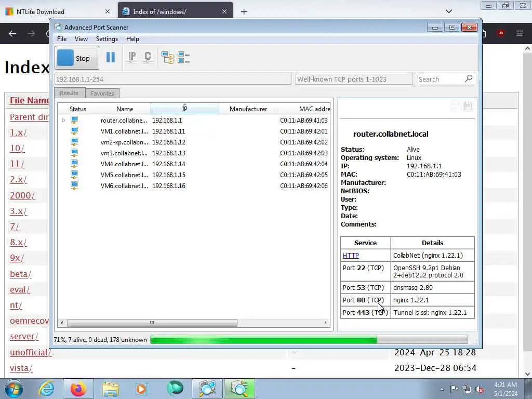Close the Index of /windows/ browser tab
The width and height of the screenshot is (532, 399).
coord(224,11)
